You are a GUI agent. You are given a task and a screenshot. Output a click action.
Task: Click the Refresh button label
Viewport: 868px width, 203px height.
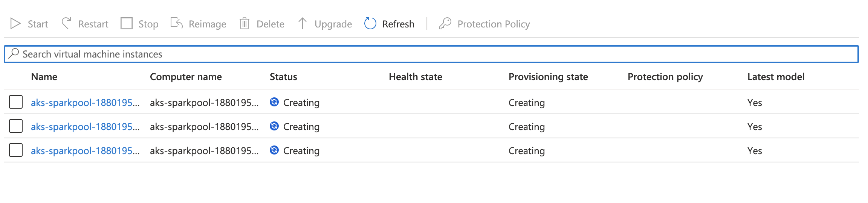coord(398,24)
